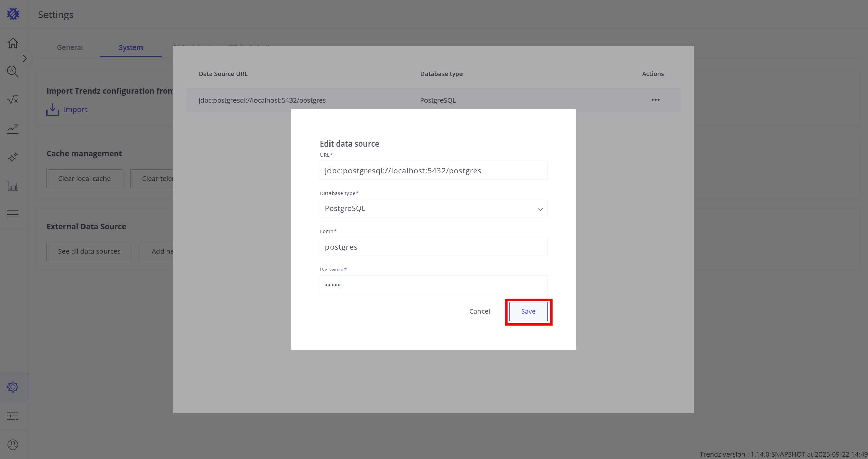Click Save in Edit data source dialog

528,311
